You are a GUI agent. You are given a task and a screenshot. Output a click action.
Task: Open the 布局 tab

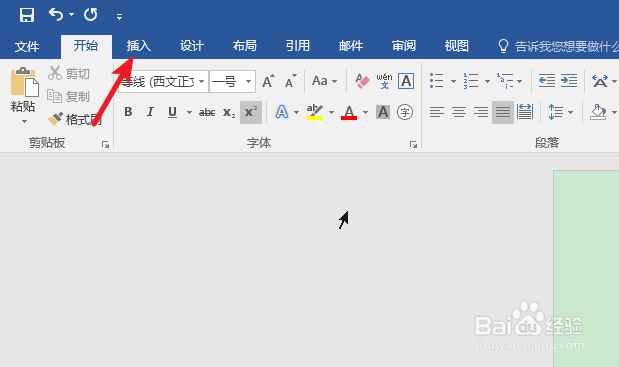coord(244,46)
